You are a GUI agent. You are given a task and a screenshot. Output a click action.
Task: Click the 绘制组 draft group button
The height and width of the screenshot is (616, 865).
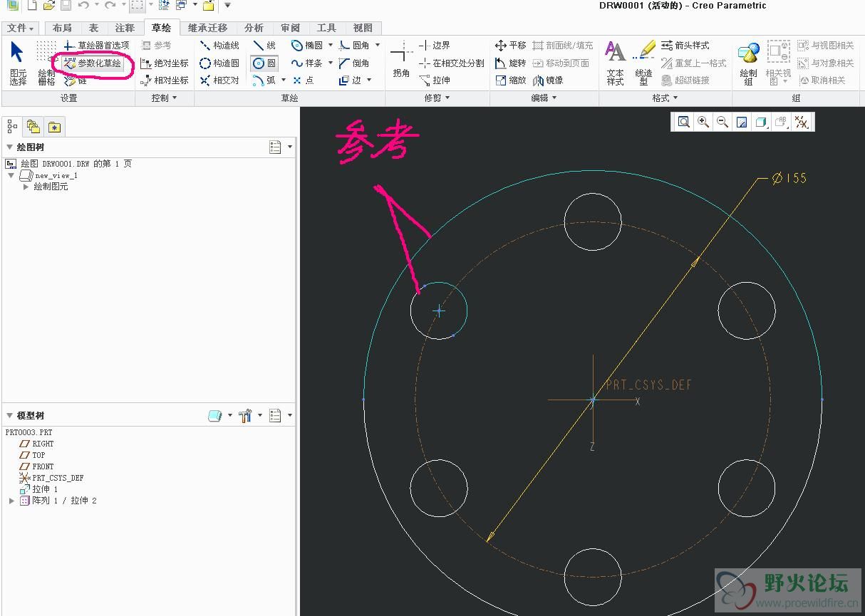coord(748,63)
